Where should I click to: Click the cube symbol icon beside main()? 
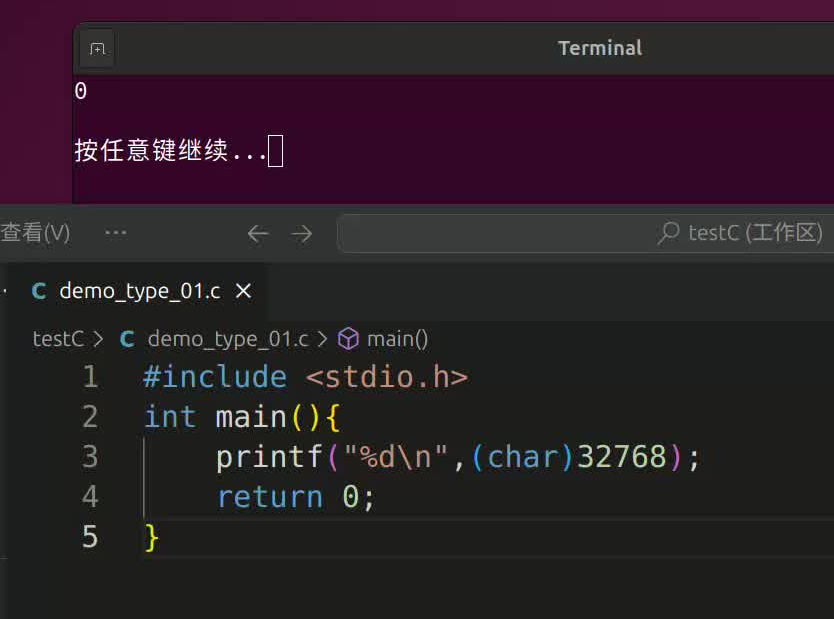(x=349, y=339)
